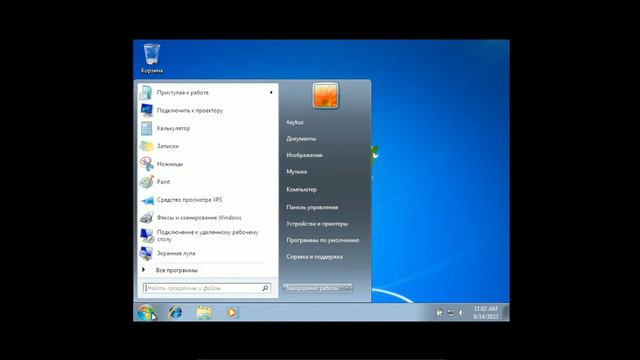Viewport: 640px width, 360px height.
Task: Open the 4aykuz user folder
Action: pyautogui.click(x=295, y=122)
